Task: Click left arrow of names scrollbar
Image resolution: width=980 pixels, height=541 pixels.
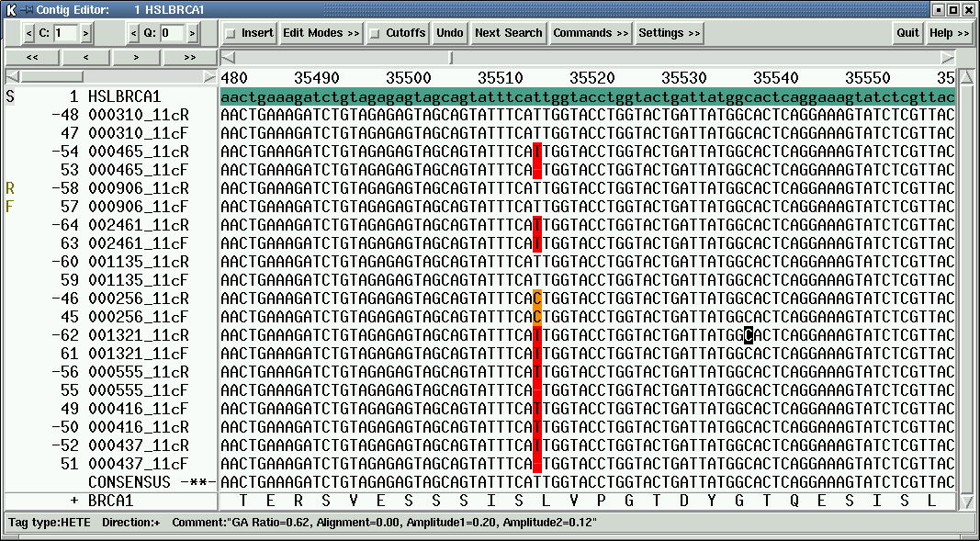Action: tap(13, 77)
